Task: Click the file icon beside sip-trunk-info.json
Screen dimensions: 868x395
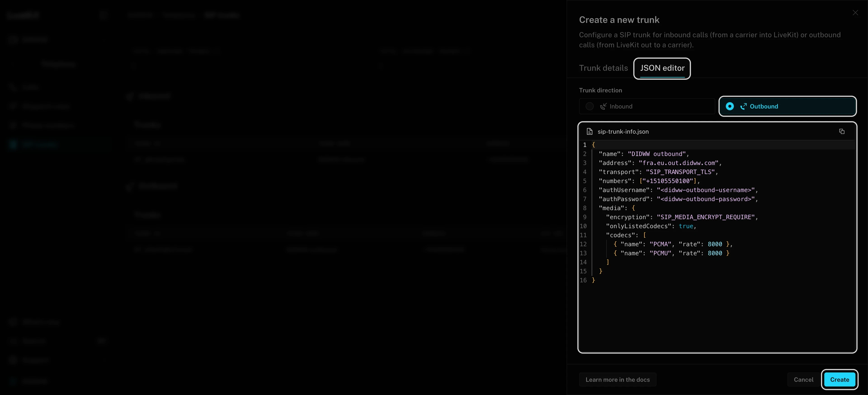Action: point(589,132)
